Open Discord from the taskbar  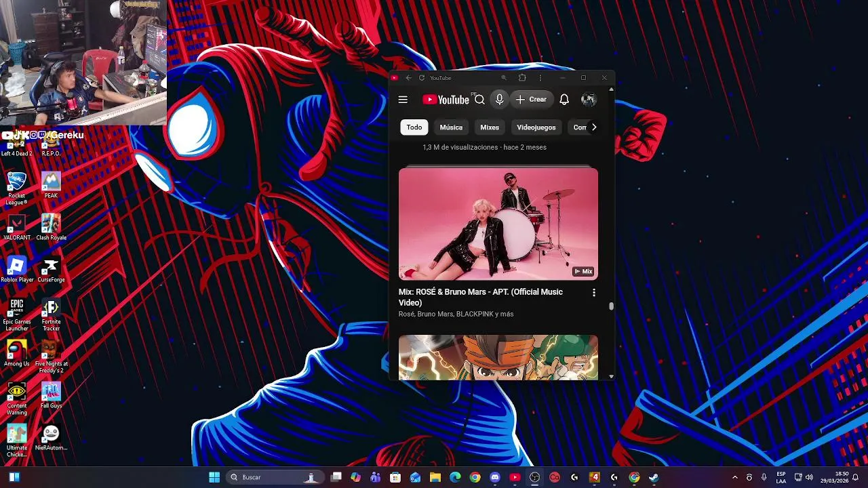tap(495, 477)
